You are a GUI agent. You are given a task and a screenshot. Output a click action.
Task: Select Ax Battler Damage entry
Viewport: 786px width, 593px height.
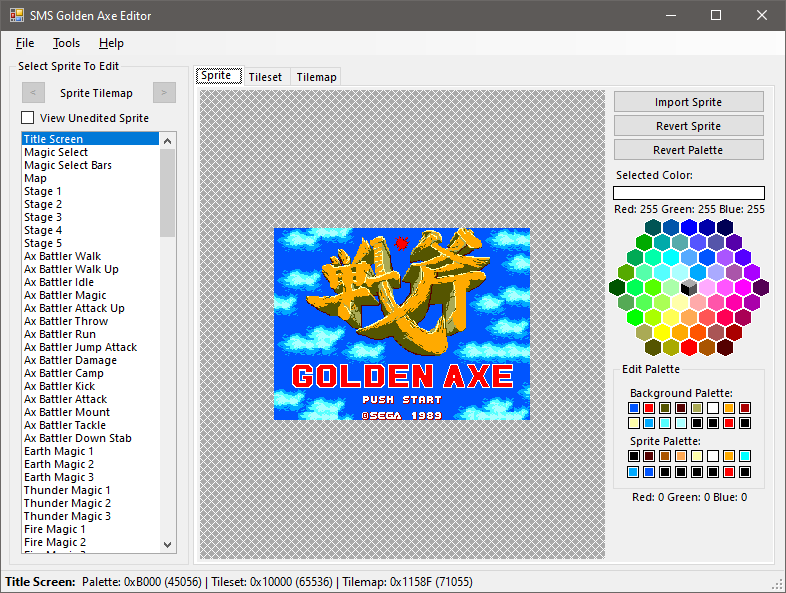(91, 360)
